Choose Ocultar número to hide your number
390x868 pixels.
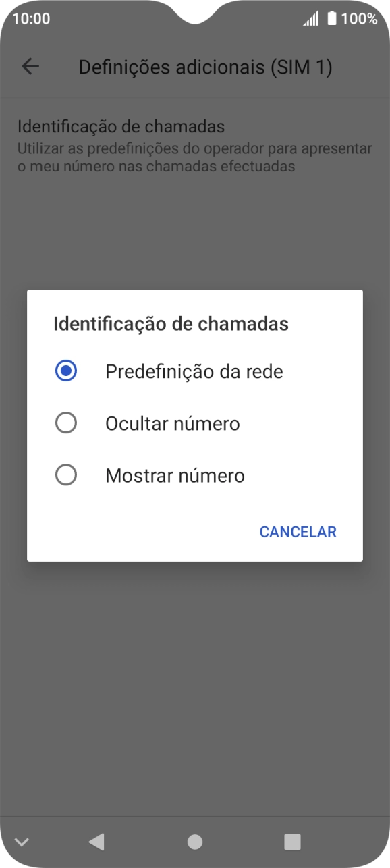[171, 423]
